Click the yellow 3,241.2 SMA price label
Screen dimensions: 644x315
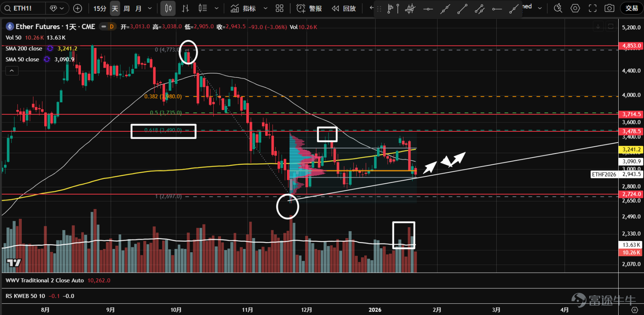click(x=631, y=149)
